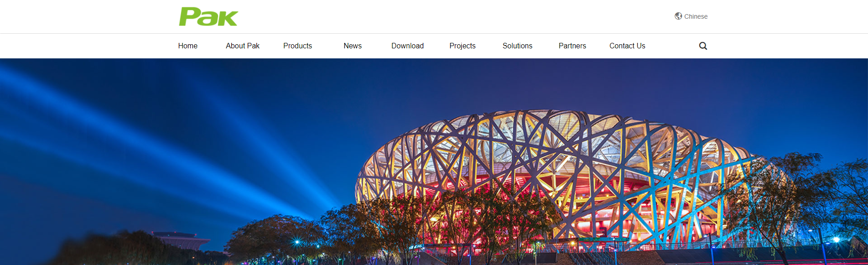
Task: Go to the Home page
Action: 188,46
